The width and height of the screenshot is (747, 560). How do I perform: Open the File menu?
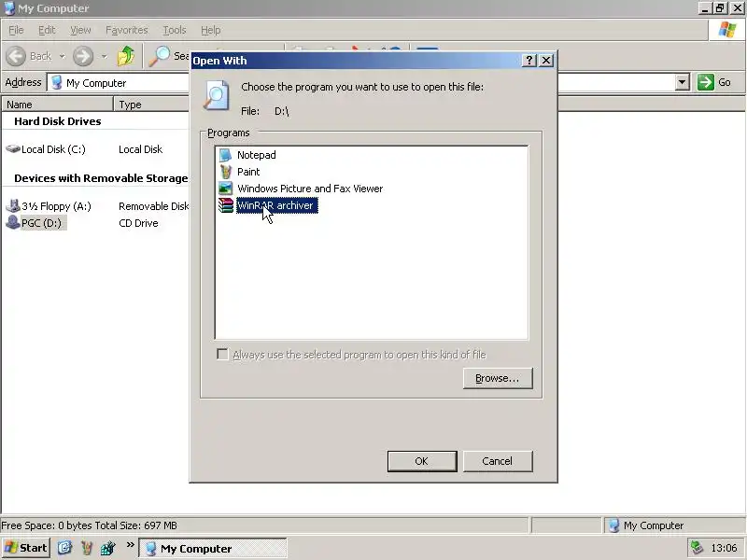(x=16, y=30)
